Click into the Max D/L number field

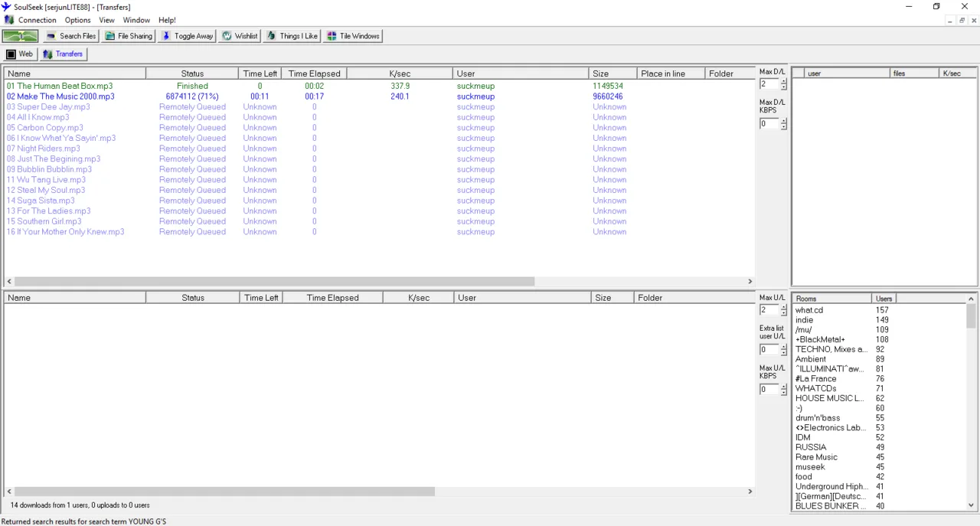[x=769, y=84]
